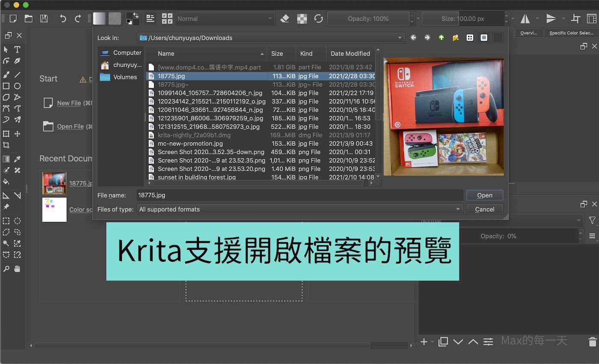
Task: Open the workspace chooser in the toolbar
Action: pos(592,18)
